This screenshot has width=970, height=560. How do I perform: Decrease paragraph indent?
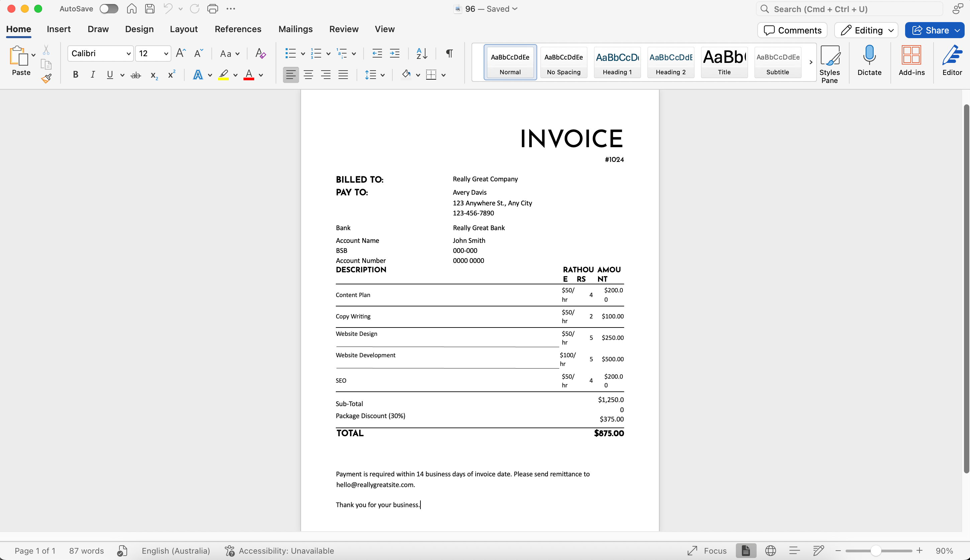(x=377, y=54)
